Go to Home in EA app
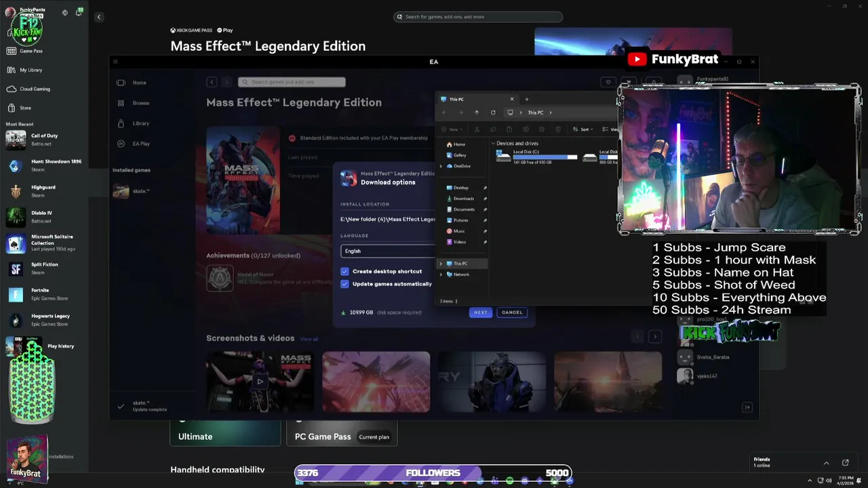868x488 pixels. click(x=132, y=83)
